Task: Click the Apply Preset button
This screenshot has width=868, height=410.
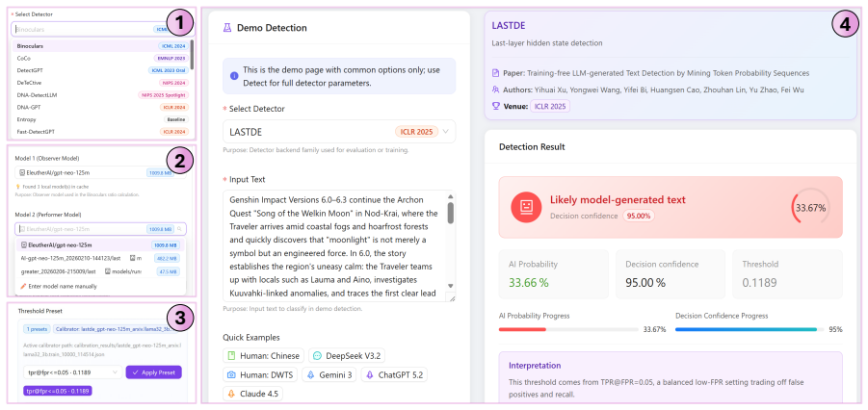Action: point(153,372)
